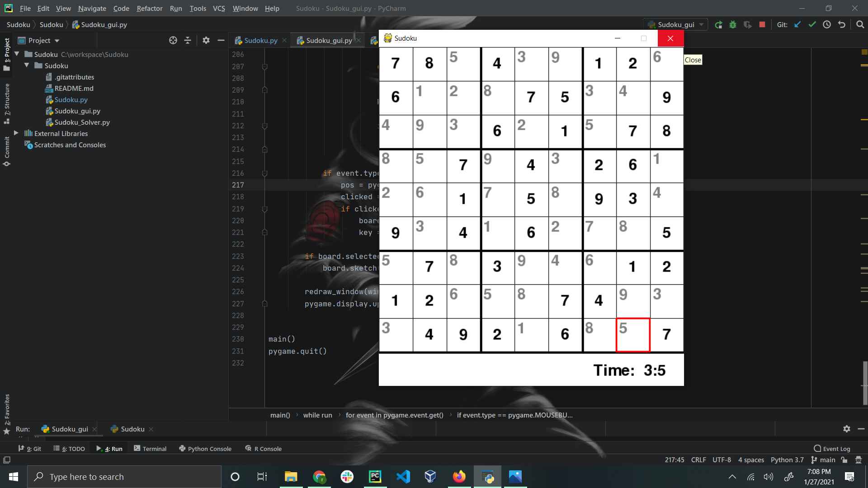Click locate file target icon in Project panel

173,41
